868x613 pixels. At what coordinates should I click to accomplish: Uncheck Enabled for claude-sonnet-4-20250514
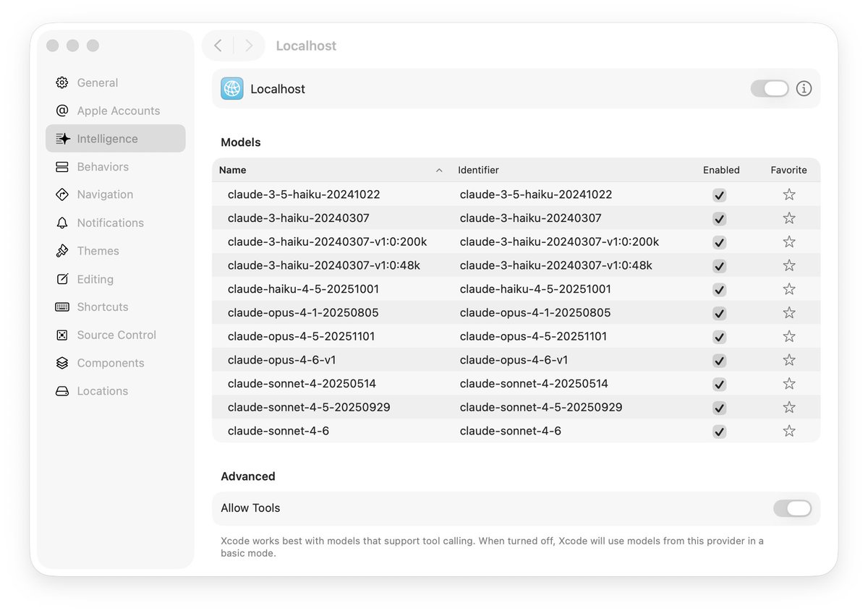(719, 384)
